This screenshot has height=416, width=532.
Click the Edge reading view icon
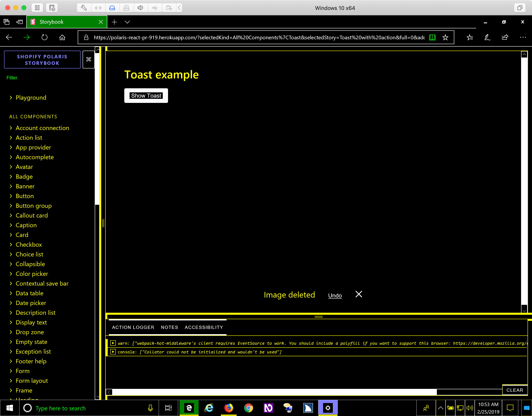point(432,37)
